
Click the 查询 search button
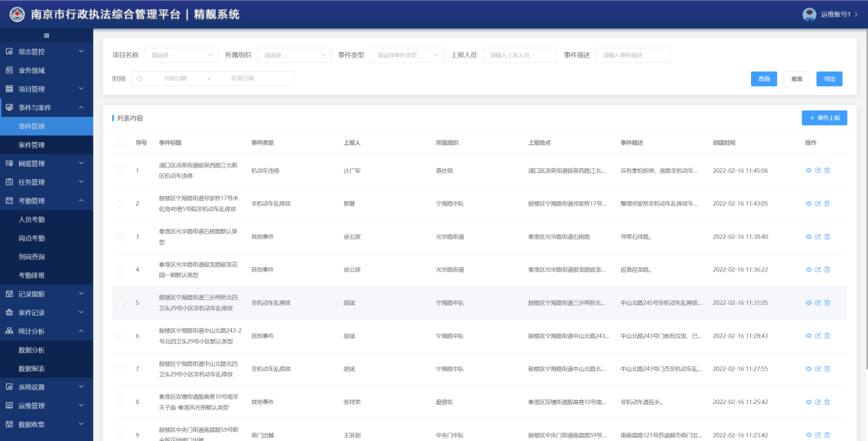pos(763,79)
